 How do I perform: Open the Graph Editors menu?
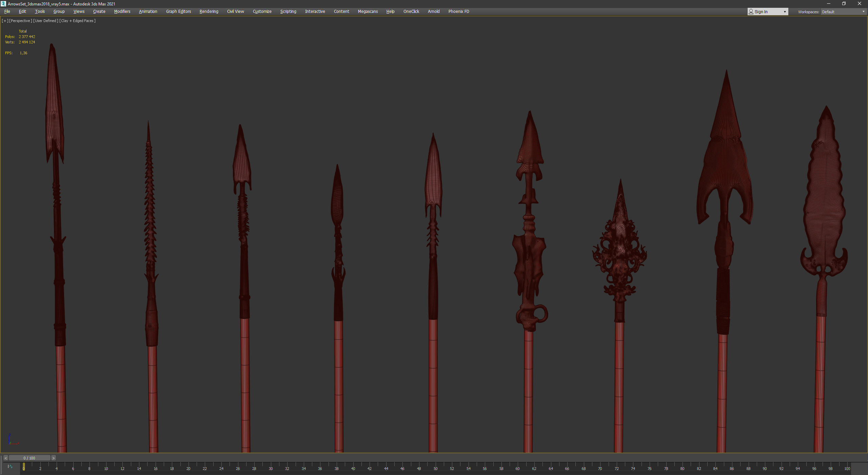pyautogui.click(x=178, y=12)
